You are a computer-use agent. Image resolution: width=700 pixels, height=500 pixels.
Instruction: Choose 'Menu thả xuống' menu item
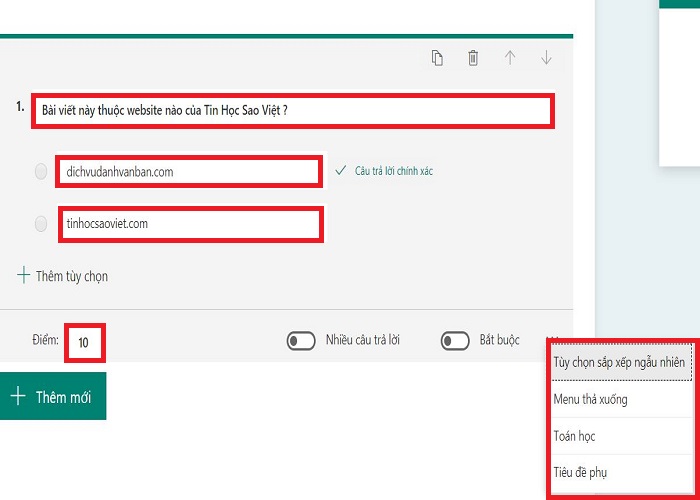(621, 399)
